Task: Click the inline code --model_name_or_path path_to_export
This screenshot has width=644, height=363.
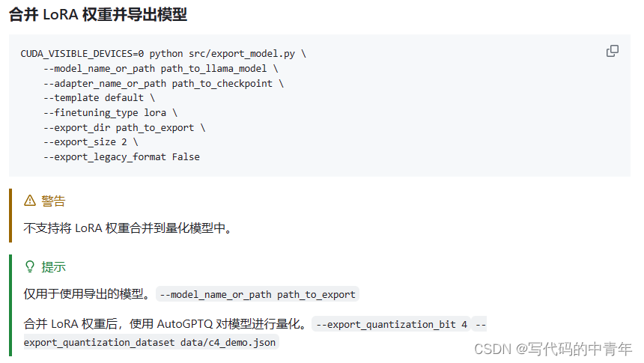Action: click(x=258, y=294)
